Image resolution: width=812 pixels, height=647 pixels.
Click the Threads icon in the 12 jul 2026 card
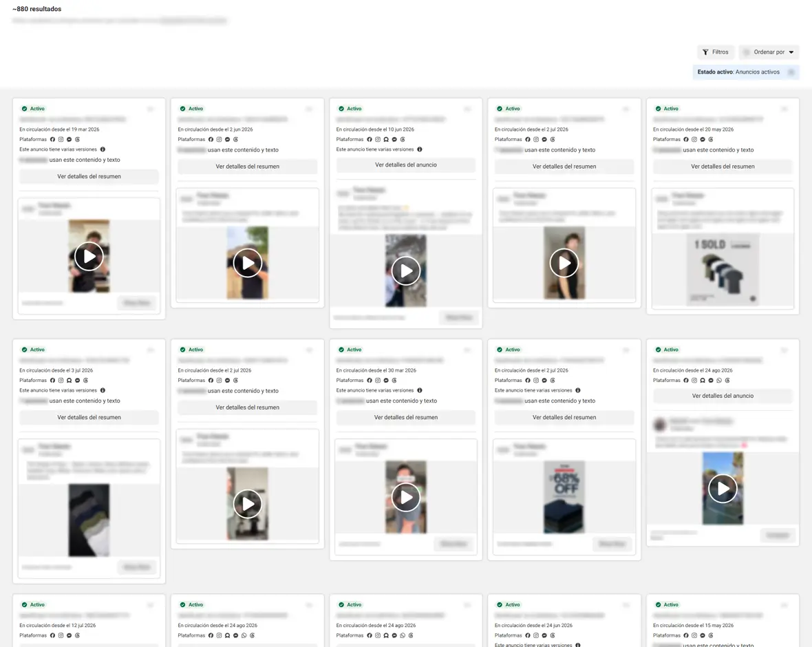[x=77, y=635]
